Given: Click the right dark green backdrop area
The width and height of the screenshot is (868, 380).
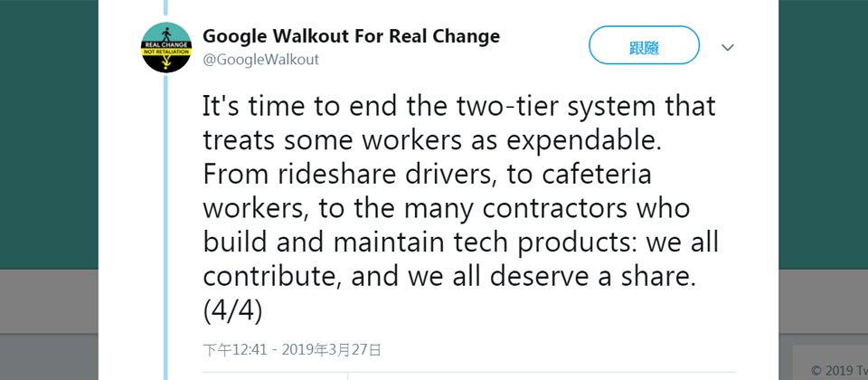Looking at the screenshot, I should (x=823, y=135).
